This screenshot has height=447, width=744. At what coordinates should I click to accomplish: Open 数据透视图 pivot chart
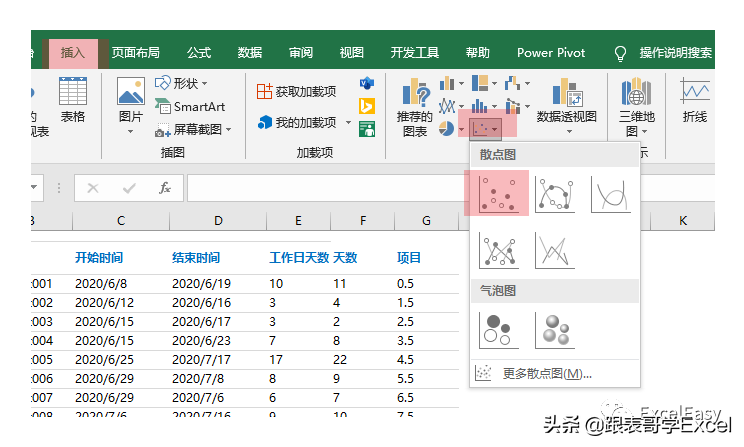(567, 105)
